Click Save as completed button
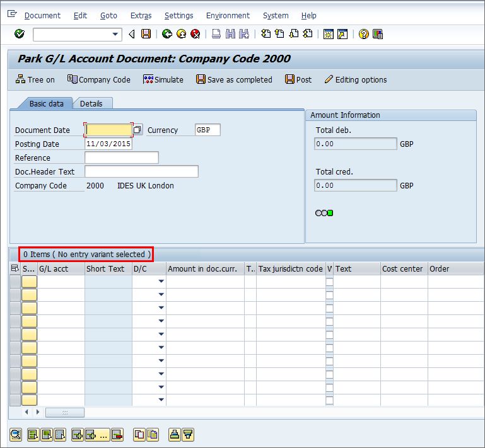The width and height of the screenshot is (485, 448). (x=234, y=80)
